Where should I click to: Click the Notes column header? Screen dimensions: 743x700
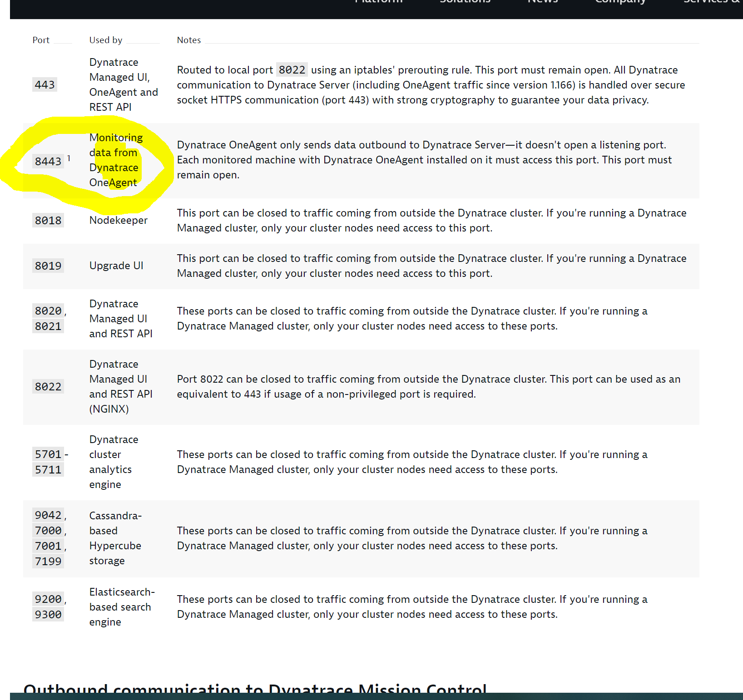click(x=189, y=40)
